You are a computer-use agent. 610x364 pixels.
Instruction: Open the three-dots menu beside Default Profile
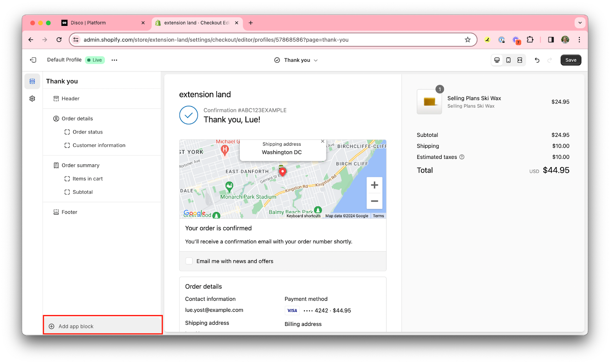114,60
